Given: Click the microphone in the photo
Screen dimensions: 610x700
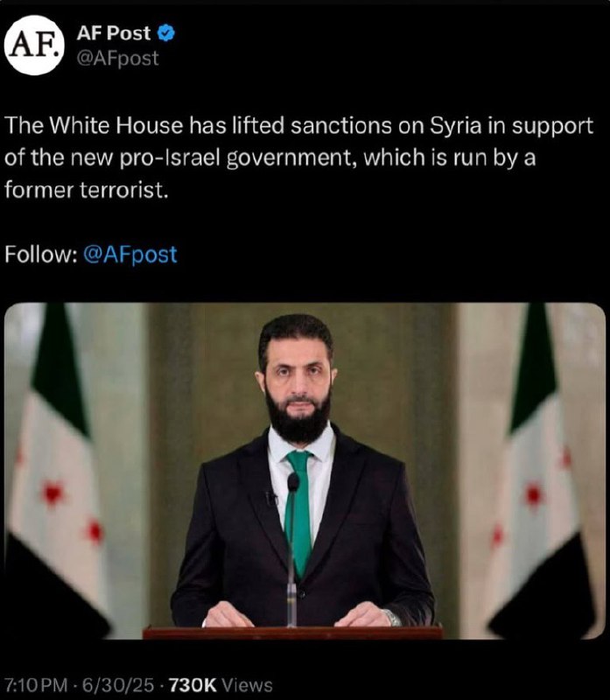Looking at the screenshot, I should tap(292, 549).
